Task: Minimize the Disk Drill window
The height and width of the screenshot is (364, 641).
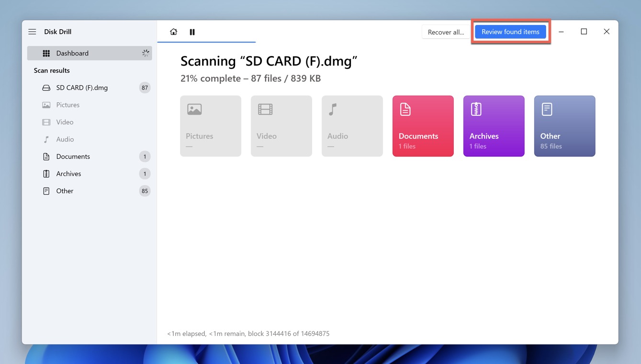Action: tap(561, 32)
